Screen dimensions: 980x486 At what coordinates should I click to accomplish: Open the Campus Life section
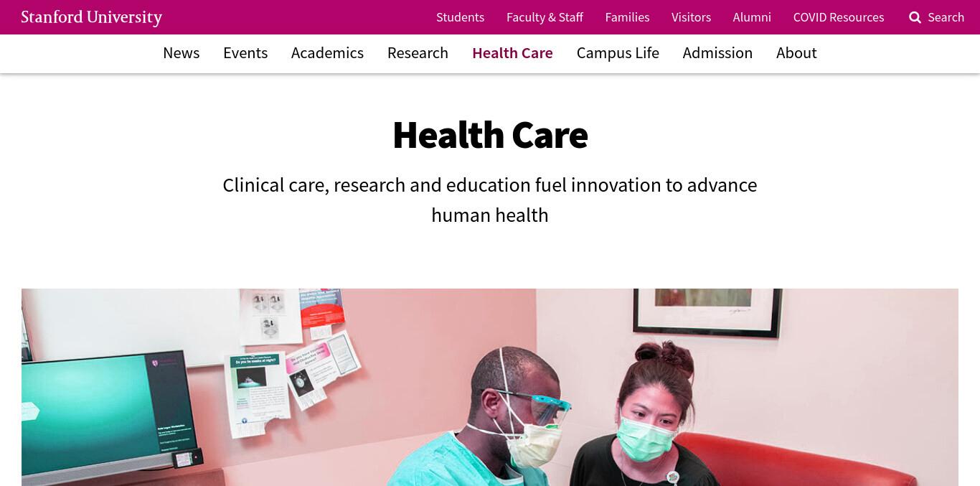click(618, 53)
